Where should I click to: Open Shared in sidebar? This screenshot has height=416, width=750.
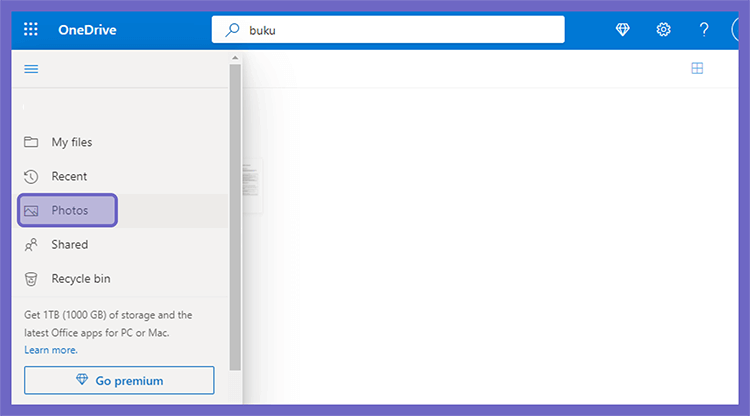(x=120, y=245)
